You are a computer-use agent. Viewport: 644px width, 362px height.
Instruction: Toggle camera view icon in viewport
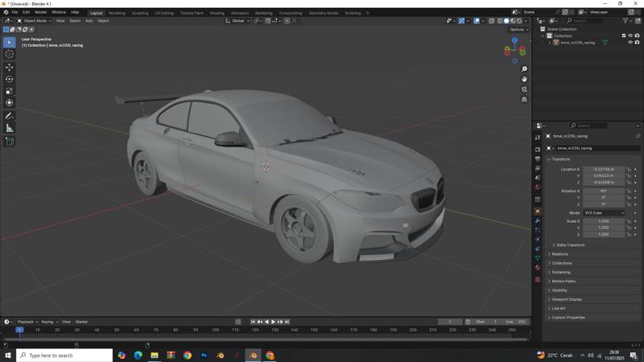click(x=524, y=89)
